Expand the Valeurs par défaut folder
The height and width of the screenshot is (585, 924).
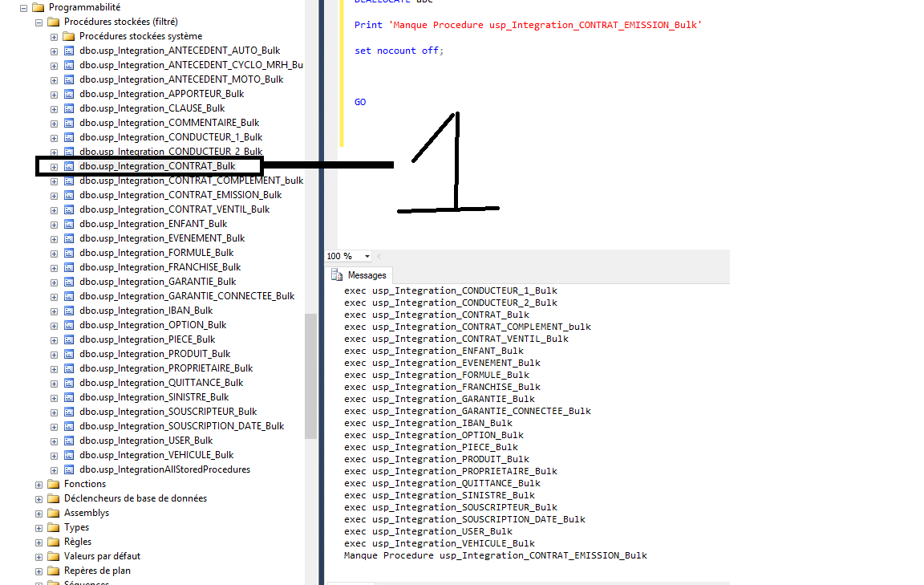(x=38, y=557)
